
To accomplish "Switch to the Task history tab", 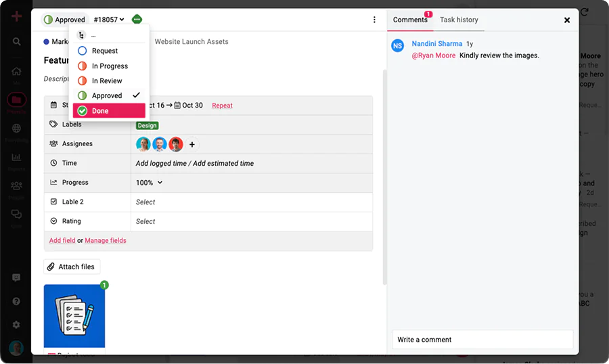I will point(459,20).
